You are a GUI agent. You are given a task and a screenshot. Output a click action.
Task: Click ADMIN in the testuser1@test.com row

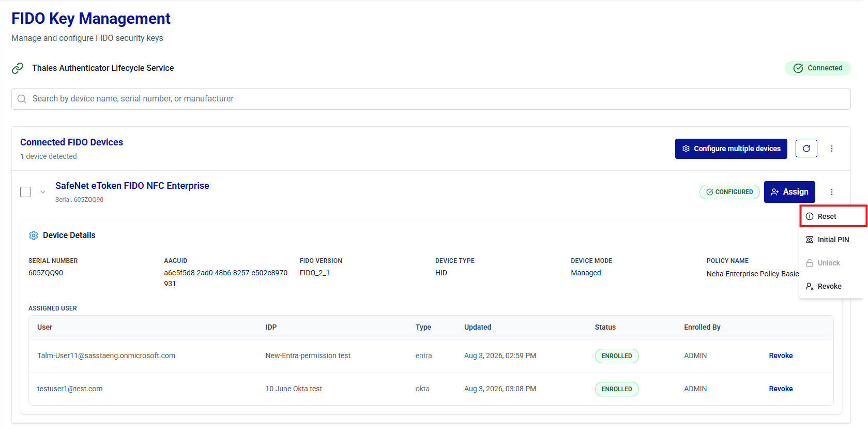695,389
